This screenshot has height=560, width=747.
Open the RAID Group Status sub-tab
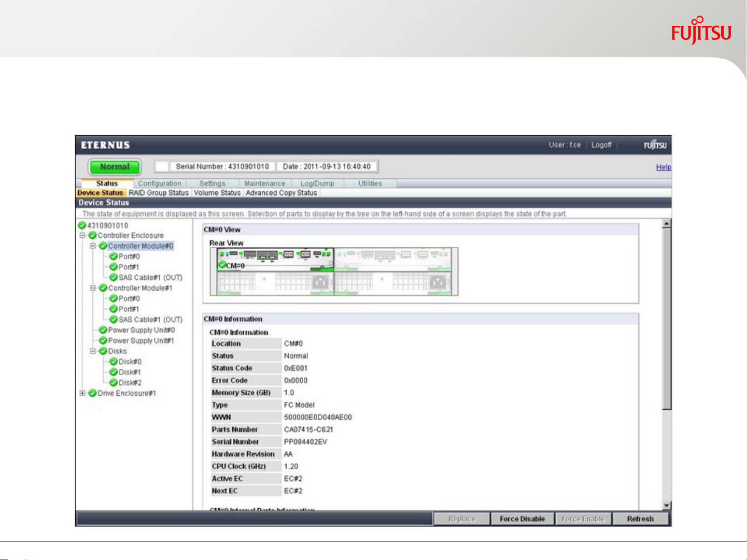coord(159,193)
